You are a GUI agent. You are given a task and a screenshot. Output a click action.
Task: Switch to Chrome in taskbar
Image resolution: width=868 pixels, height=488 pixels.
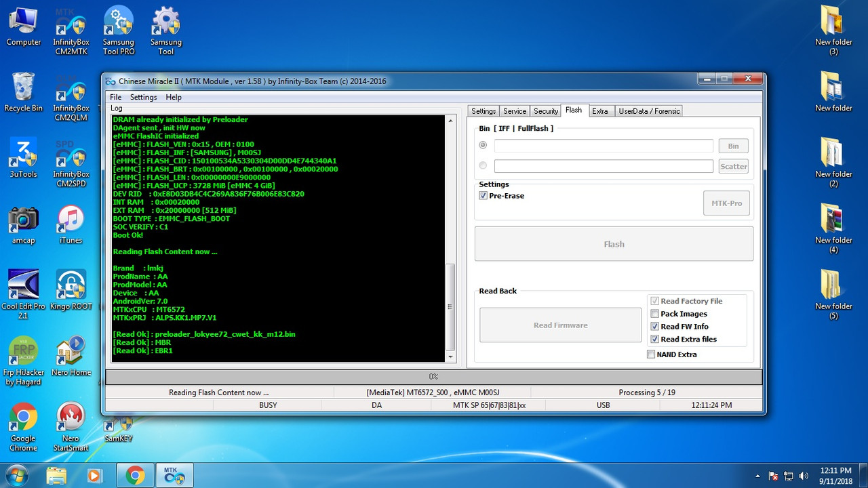pyautogui.click(x=135, y=476)
